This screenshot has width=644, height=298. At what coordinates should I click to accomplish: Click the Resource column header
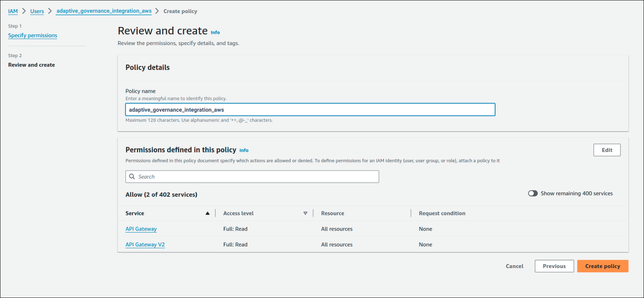click(x=332, y=213)
